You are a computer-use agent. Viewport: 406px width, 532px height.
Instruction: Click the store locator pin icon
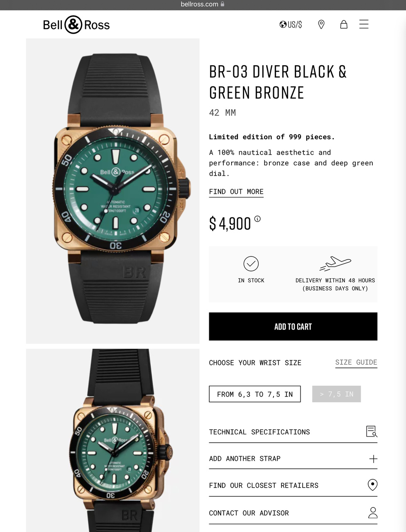click(x=321, y=25)
